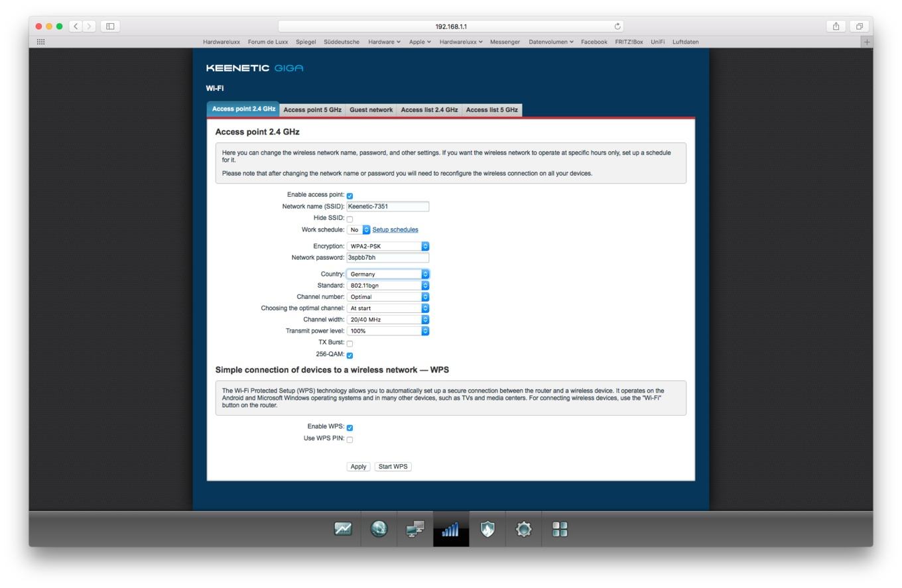902x588 pixels.
Task: Open the Forum de Luxx bookmark
Action: point(268,42)
